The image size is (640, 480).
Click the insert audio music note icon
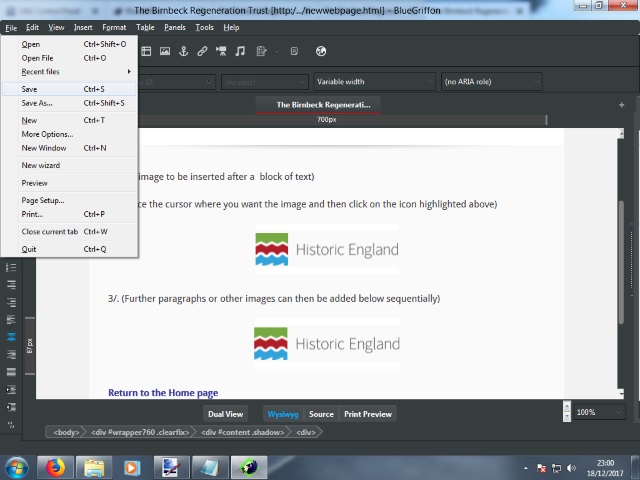(x=240, y=51)
